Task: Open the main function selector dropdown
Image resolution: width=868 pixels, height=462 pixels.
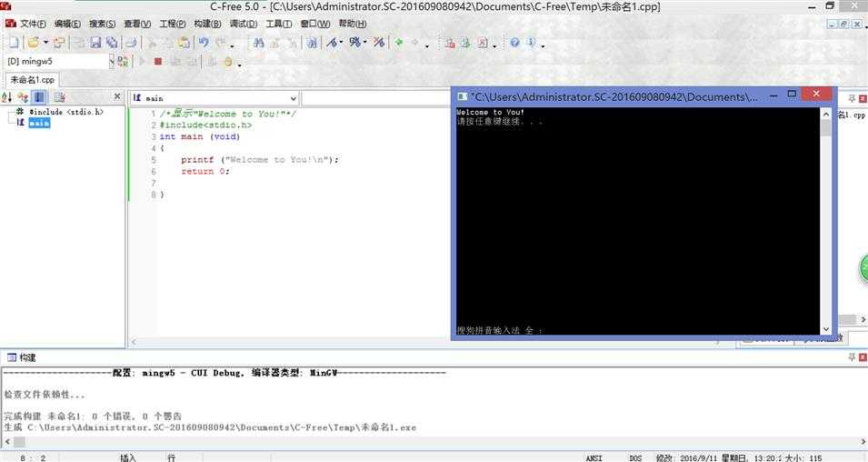Action: click(x=293, y=98)
